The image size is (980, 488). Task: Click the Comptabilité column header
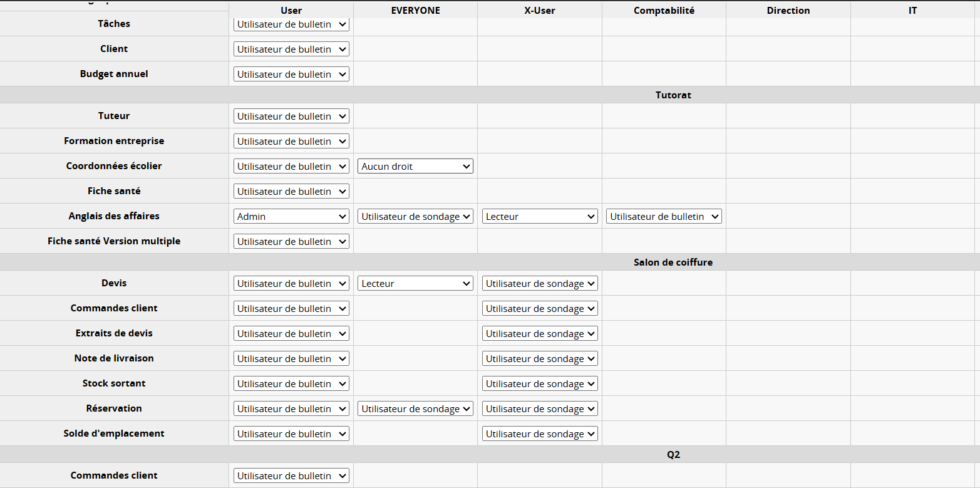[664, 11]
